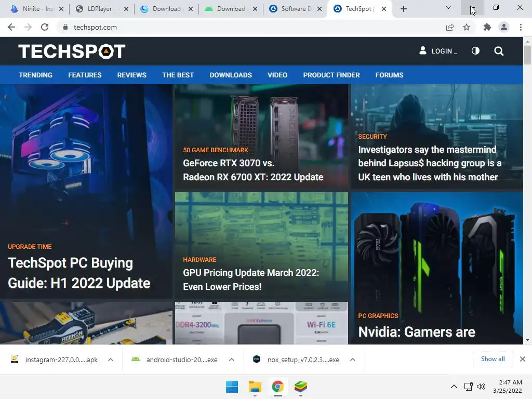Click the UPGRADE TIME category label
532x399 pixels.
tap(30, 247)
